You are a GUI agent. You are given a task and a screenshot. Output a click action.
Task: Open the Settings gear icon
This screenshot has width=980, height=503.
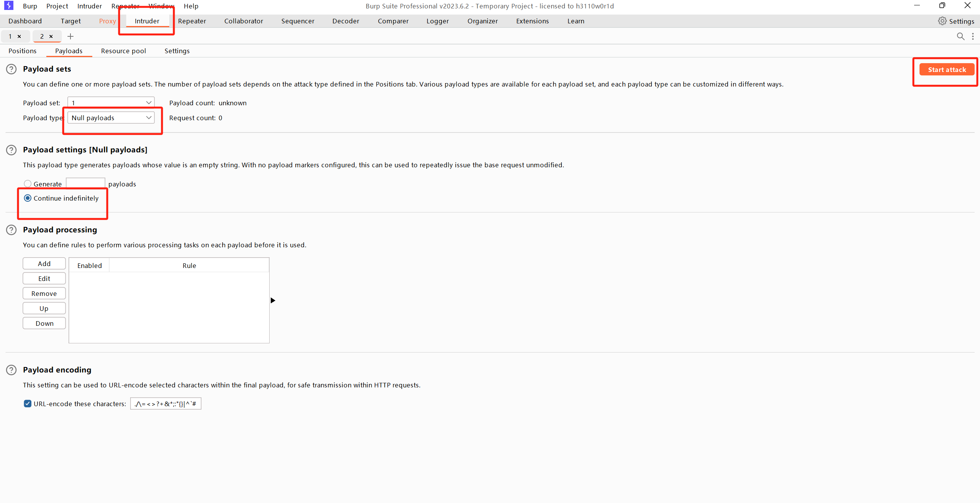[x=942, y=21]
